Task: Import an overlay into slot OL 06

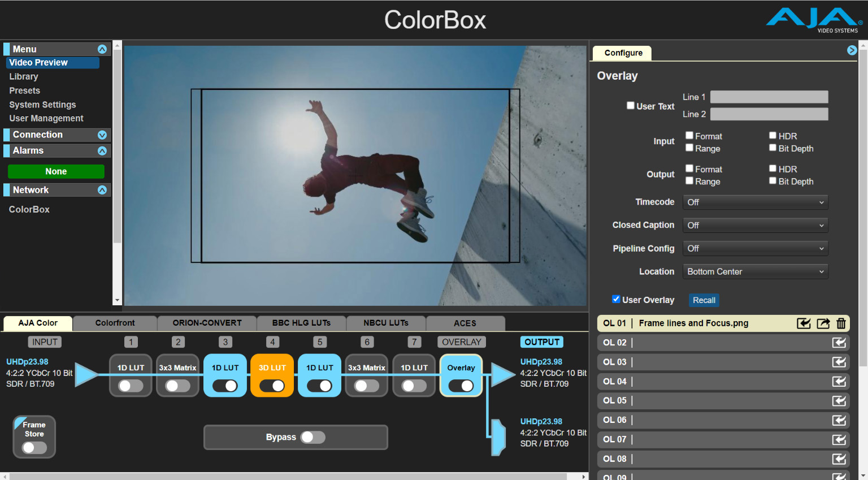Action: (839, 420)
